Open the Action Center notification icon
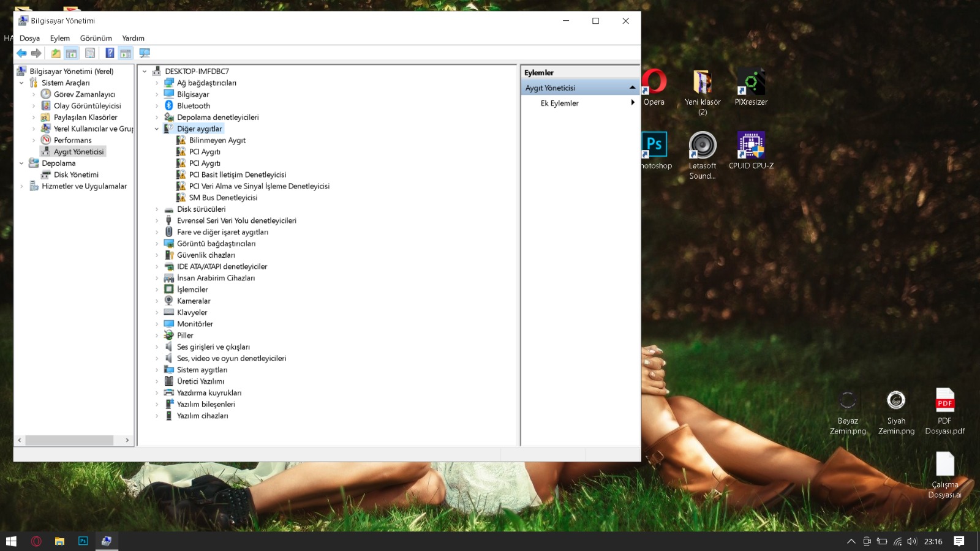 [x=959, y=541]
